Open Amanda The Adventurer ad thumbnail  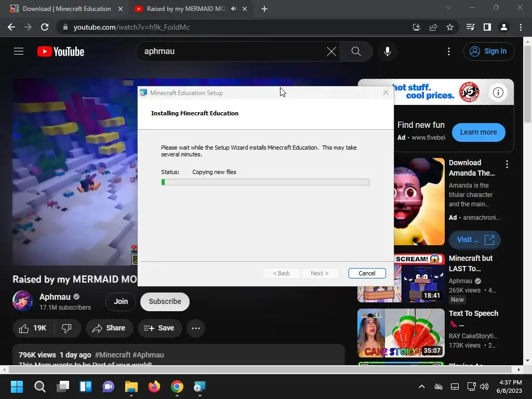pos(419,202)
